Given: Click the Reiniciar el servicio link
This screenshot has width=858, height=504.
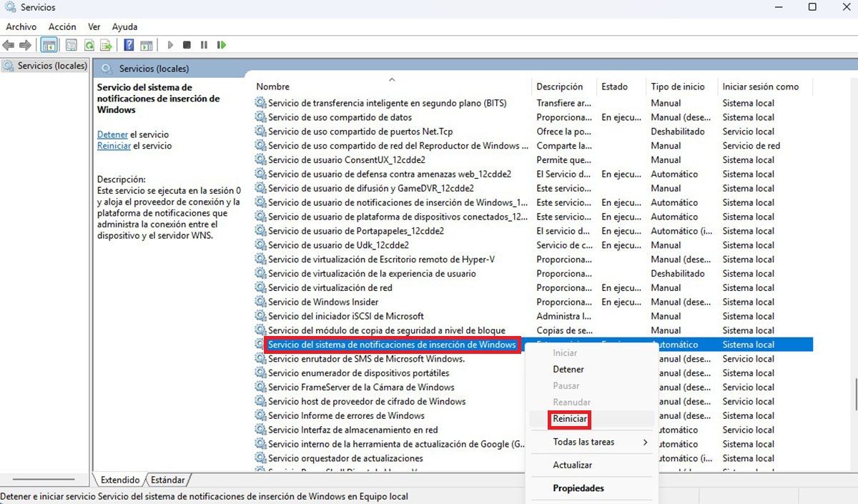Looking at the screenshot, I should click(114, 146).
